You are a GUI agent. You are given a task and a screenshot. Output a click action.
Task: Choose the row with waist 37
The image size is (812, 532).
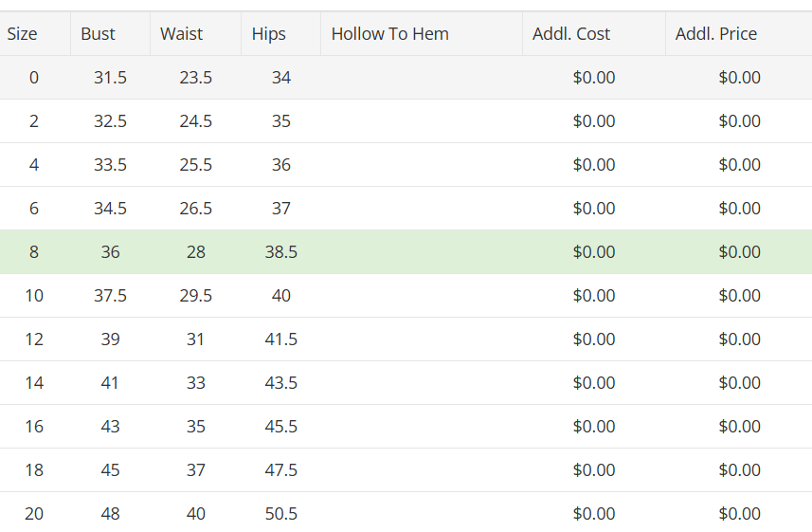pos(406,469)
